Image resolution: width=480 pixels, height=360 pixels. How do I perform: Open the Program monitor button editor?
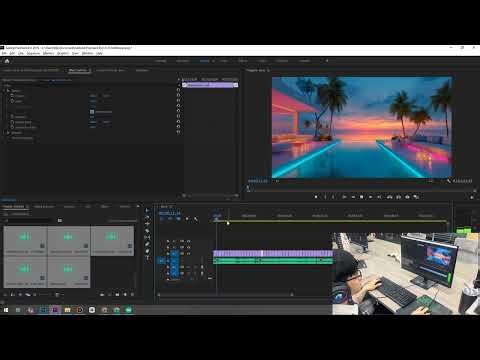click(x=472, y=197)
